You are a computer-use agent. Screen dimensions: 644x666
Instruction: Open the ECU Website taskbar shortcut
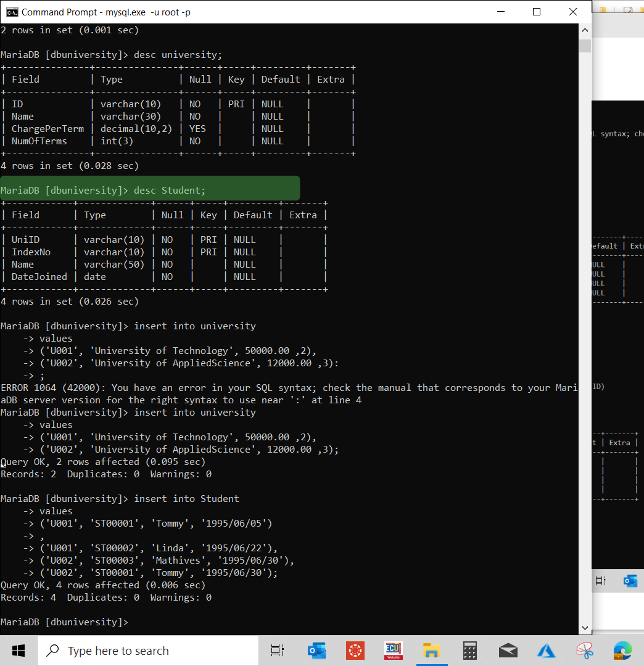393,651
